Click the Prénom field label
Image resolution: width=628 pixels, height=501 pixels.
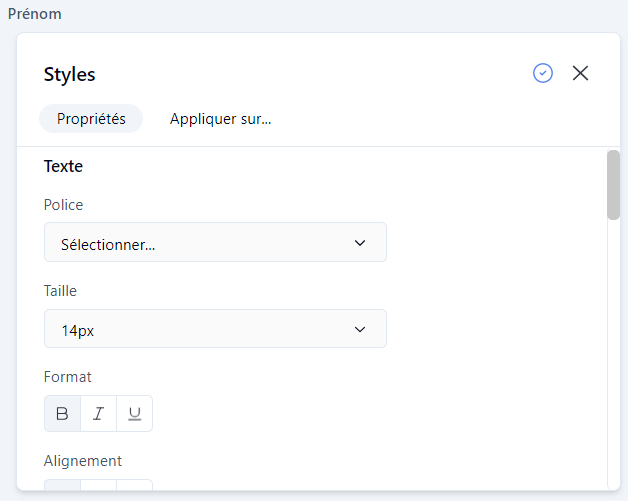coord(35,14)
